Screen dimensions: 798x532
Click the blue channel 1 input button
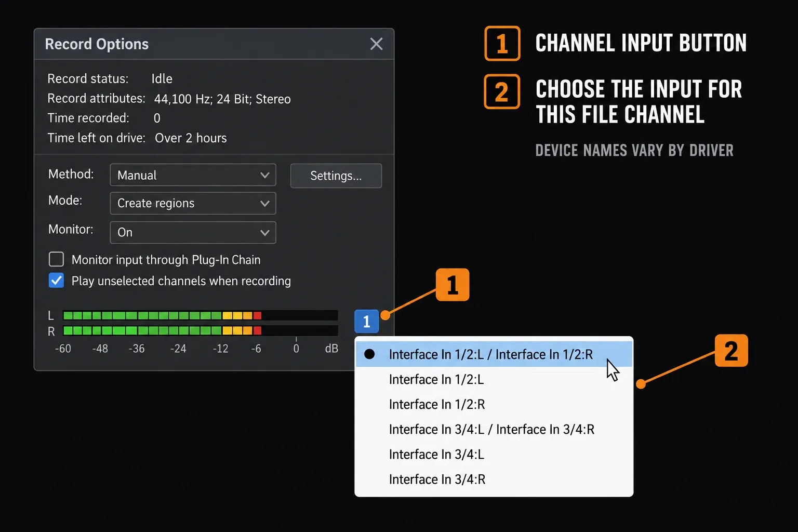367,321
